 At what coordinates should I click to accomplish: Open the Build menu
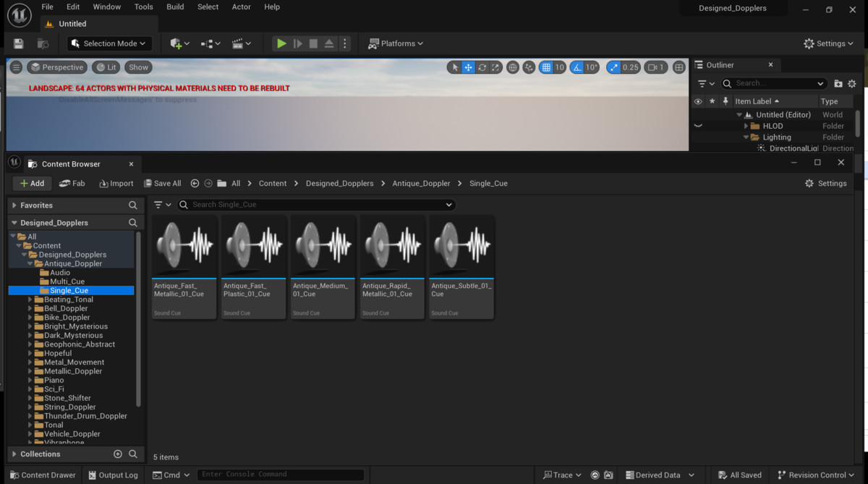coord(175,7)
